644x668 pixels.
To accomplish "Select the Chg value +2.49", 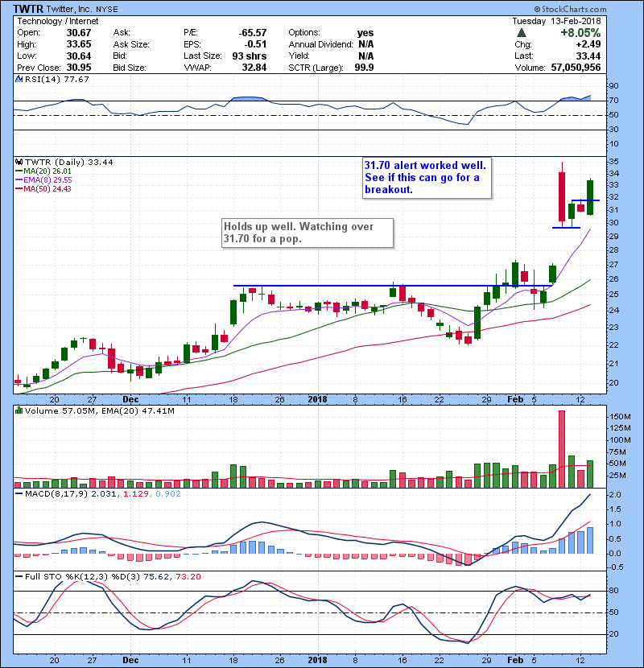I will point(588,44).
